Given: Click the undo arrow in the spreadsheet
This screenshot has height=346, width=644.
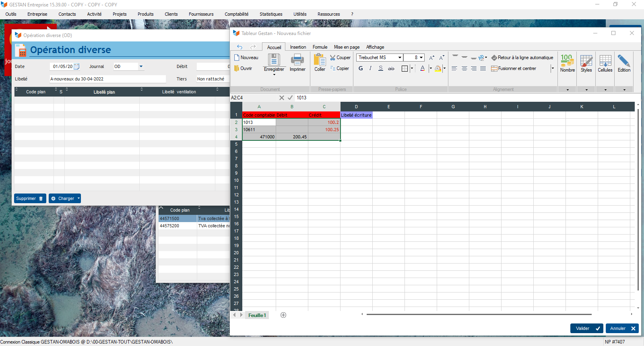Looking at the screenshot, I should coord(240,47).
